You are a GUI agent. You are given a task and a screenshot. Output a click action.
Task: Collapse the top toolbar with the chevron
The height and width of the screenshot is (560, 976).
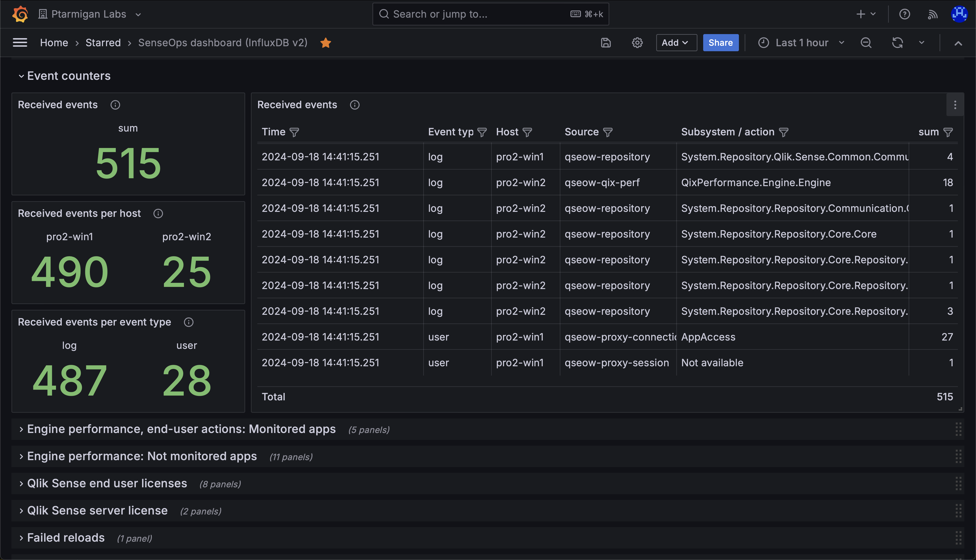[x=958, y=43]
